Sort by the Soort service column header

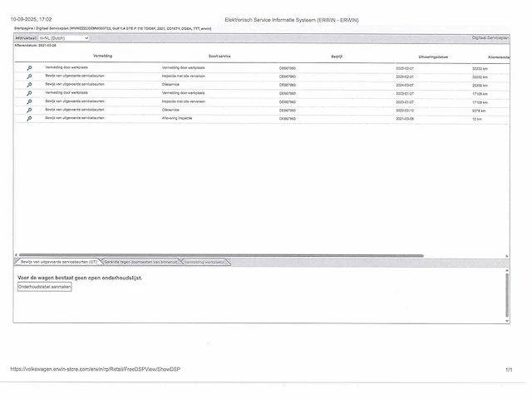click(219, 56)
